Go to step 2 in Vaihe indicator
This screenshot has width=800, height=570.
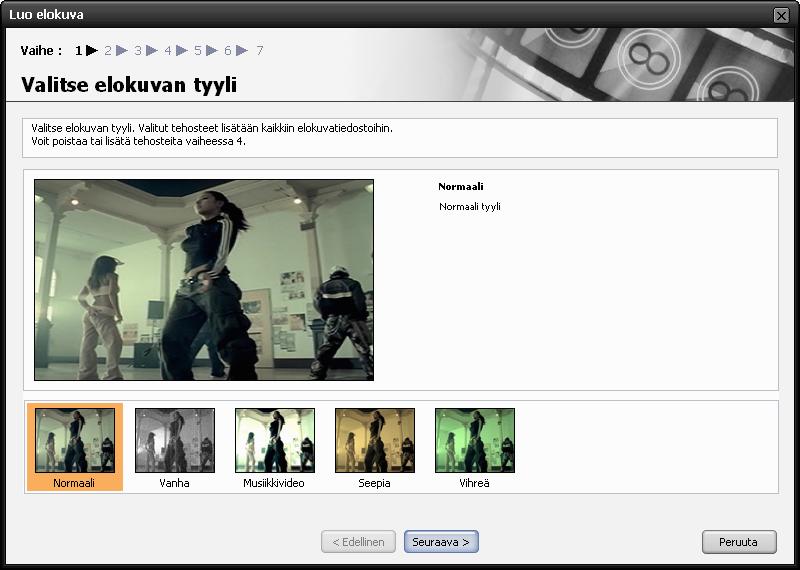pyautogui.click(x=108, y=51)
